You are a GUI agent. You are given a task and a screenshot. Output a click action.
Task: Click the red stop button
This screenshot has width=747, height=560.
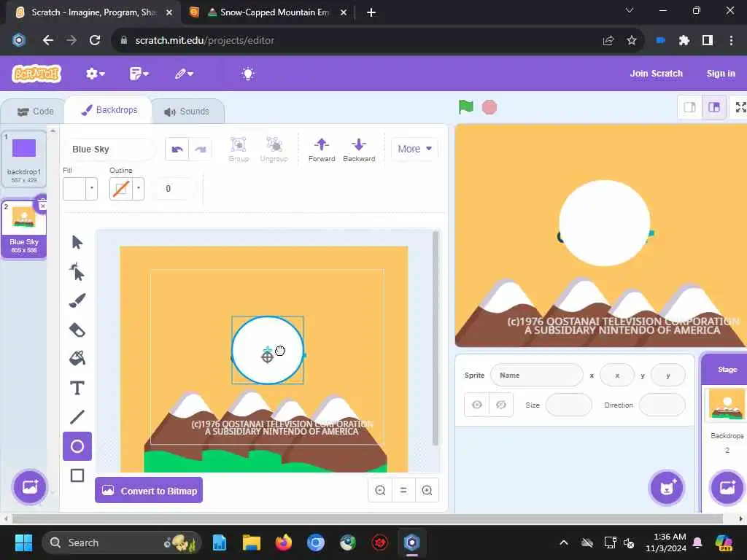click(x=489, y=107)
